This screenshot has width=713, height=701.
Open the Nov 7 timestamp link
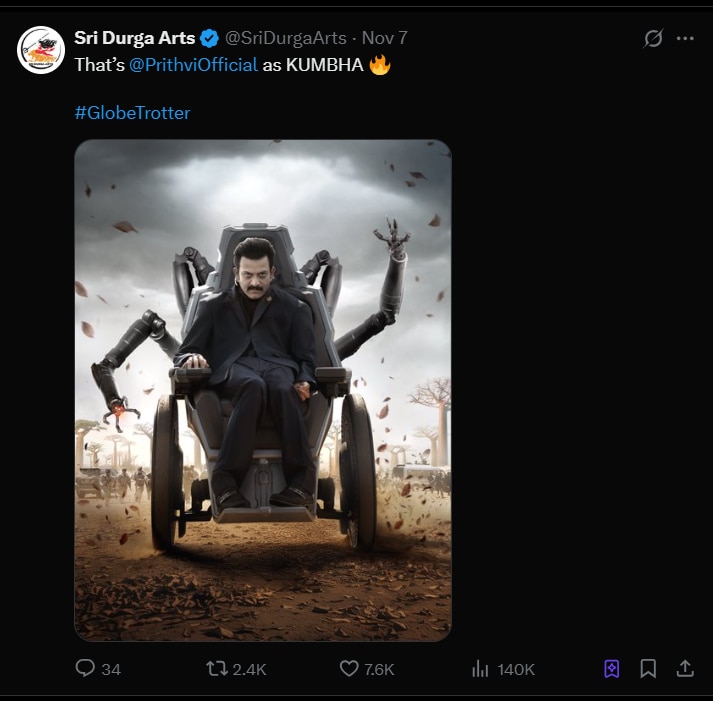384,38
